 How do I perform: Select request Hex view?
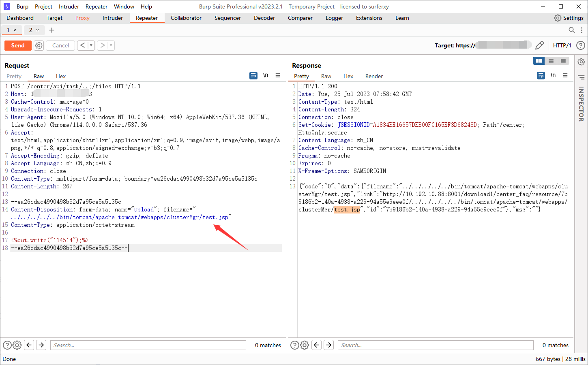[x=61, y=76]
